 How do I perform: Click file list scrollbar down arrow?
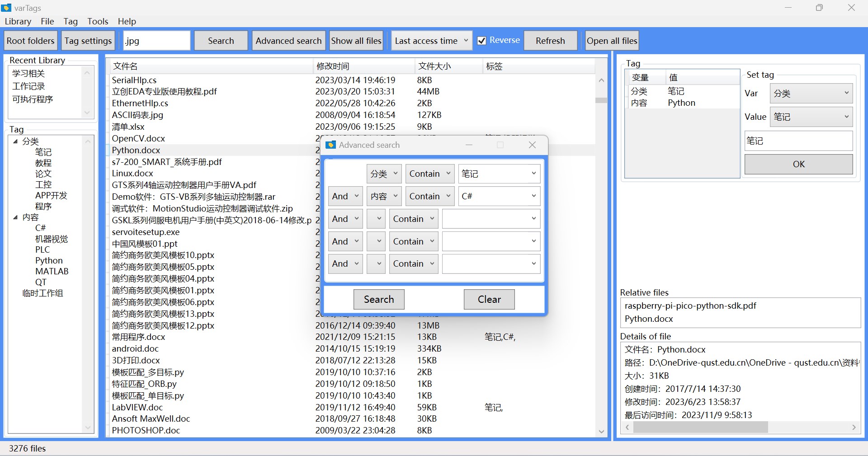[601, 432]
